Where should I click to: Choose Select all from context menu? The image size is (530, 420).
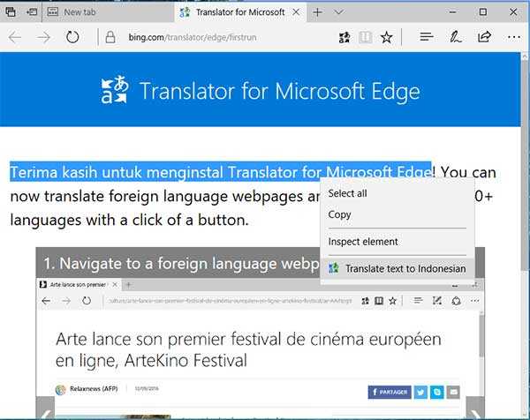[397, 193]
